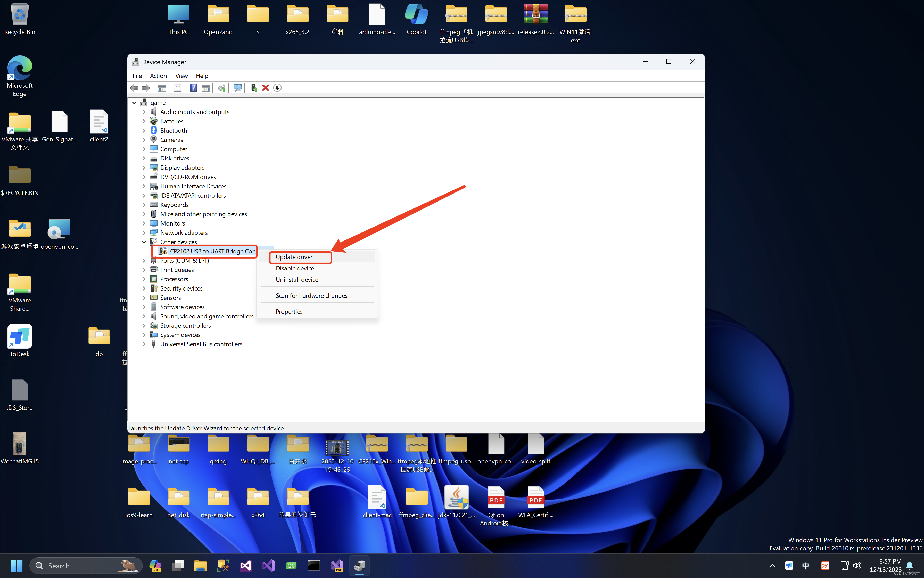Click the Properties sheet toolbar icon
The width and height of the screenshot is (924, 578).
(178, 88)
